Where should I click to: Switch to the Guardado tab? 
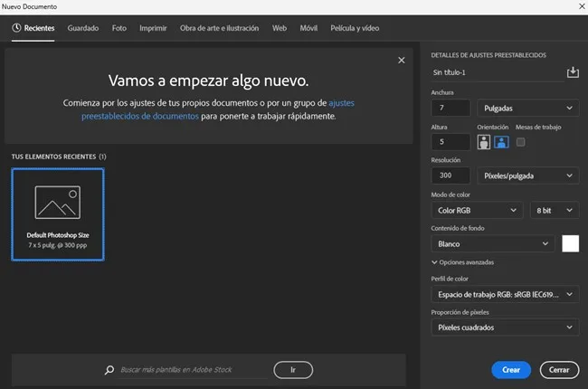(83, 28)
